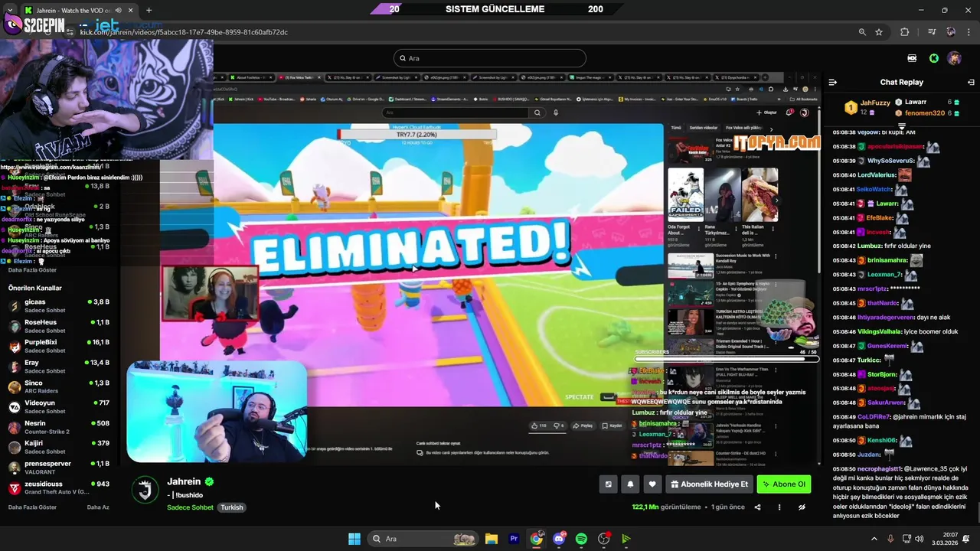This screenshot has width=980, height=551.
Task: Open the Nesrin recommended channel
Action: tap(60, 427)
